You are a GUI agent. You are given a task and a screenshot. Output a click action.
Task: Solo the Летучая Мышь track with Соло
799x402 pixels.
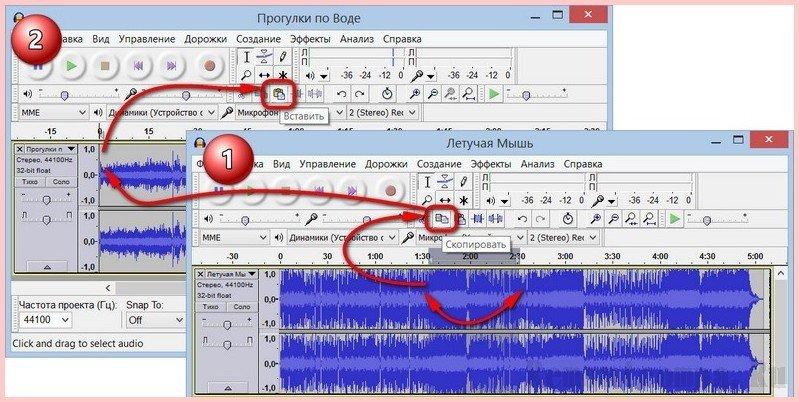tap(241, 307)
